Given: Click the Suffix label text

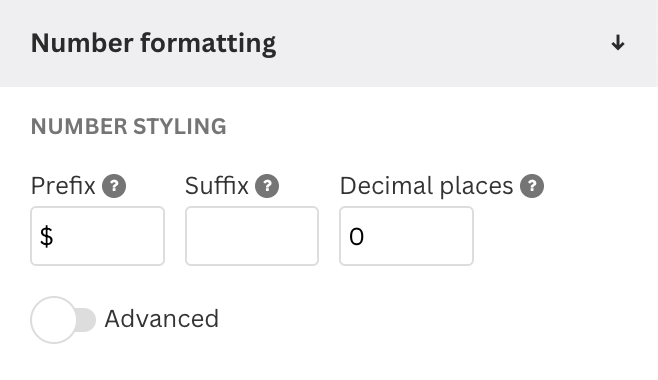Looking at the screenshot, I should (x=217, y=186).
